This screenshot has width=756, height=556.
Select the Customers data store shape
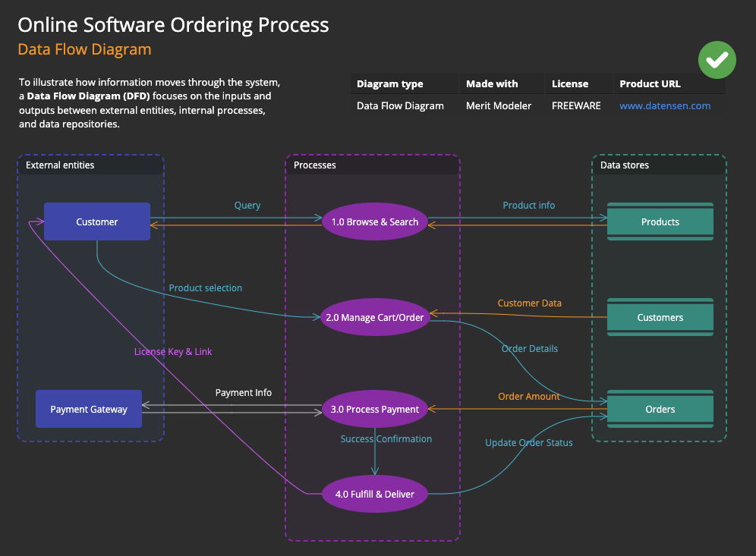tap(660, 317)
